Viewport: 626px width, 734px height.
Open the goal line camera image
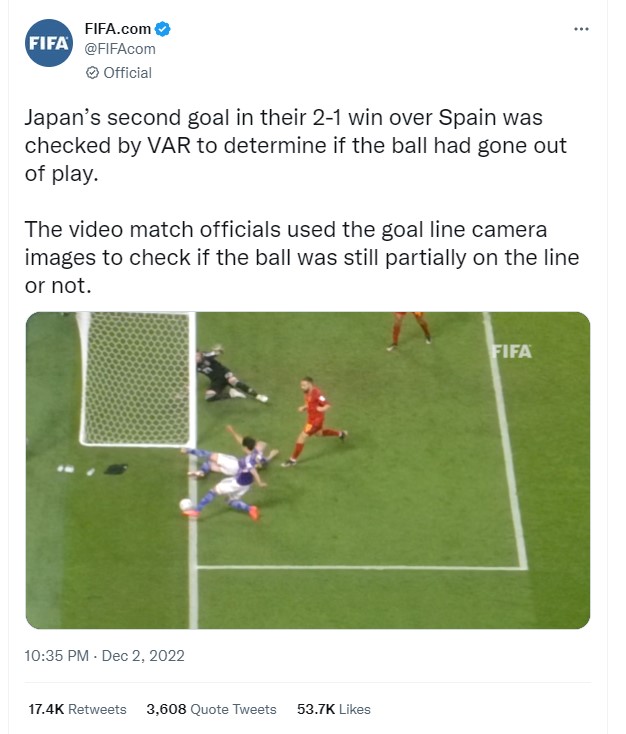tap(308, 470)
